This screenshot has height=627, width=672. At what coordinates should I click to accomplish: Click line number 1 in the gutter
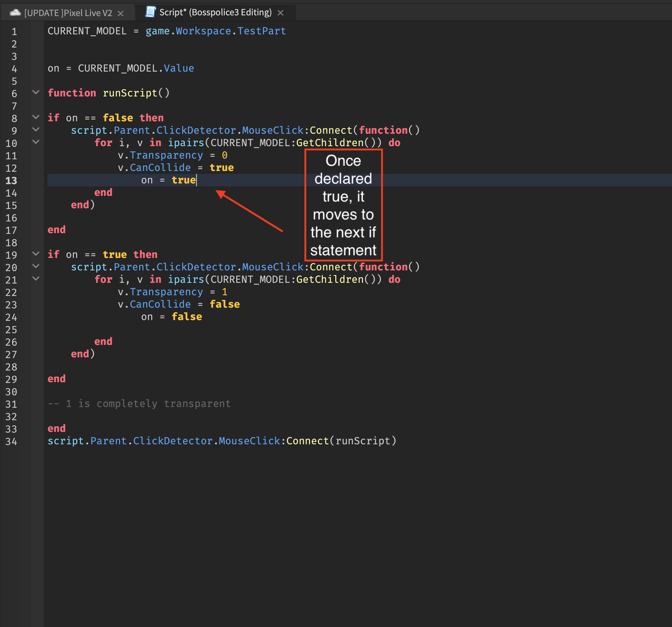14,31
